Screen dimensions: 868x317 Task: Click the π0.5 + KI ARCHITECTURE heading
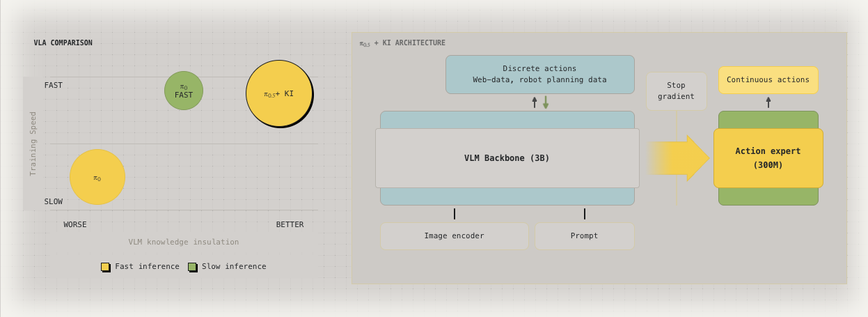coord(402,43)
